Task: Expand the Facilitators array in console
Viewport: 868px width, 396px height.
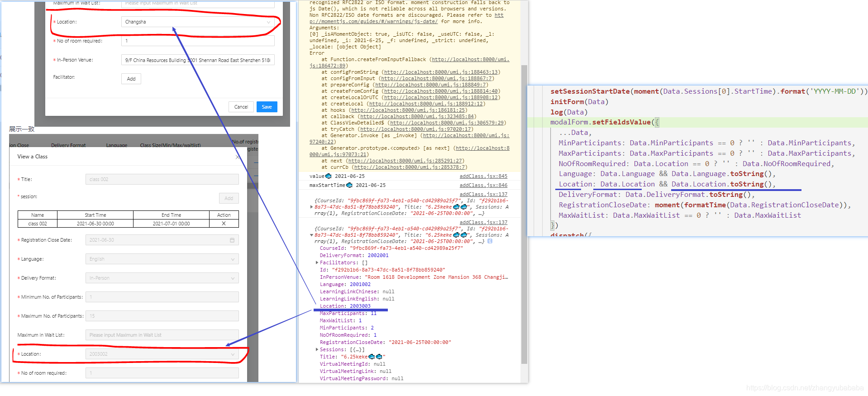Action: pos(317,262)
